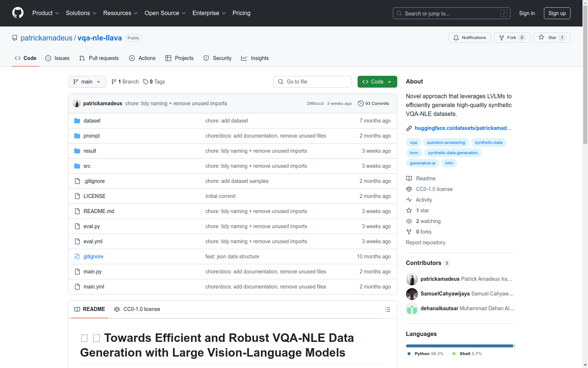Screen dimensions: 588x368
Task: Click the Notifications button
Action: (470, 38)
